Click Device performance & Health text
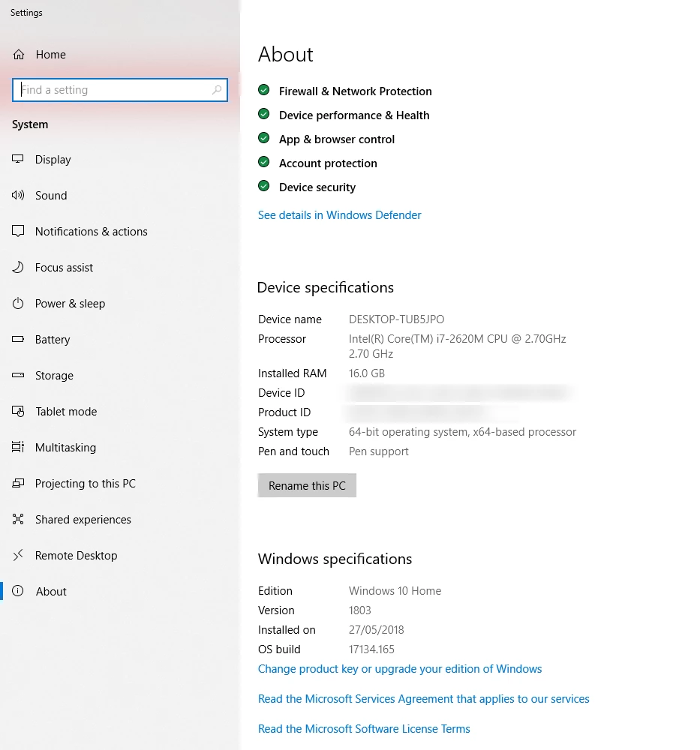The image size is (700, 750). click(354, 115)
